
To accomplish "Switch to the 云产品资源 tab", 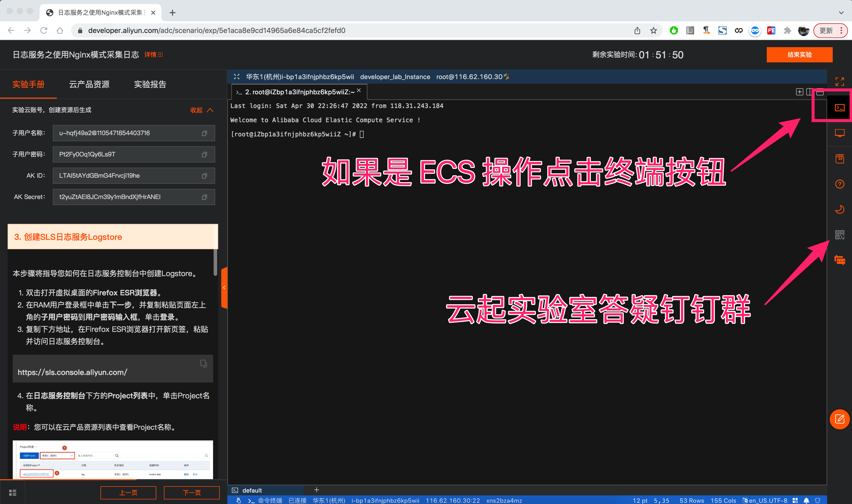I will click(x=89, y=84).
